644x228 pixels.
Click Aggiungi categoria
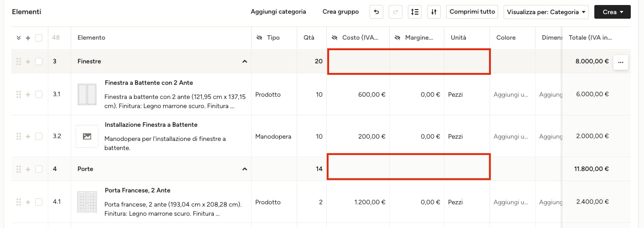pyautogui.click(x=278, y=12)
